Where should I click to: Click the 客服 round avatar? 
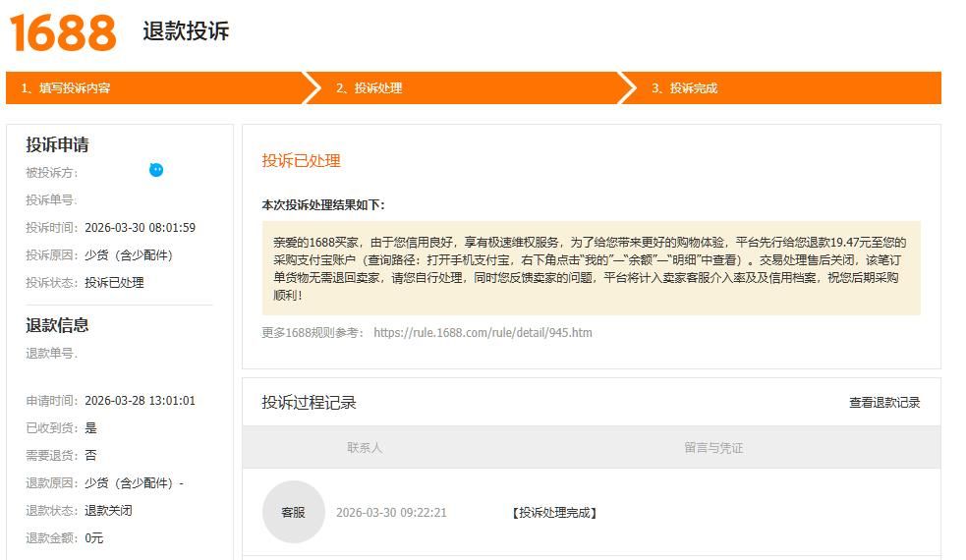pos(293,512)
